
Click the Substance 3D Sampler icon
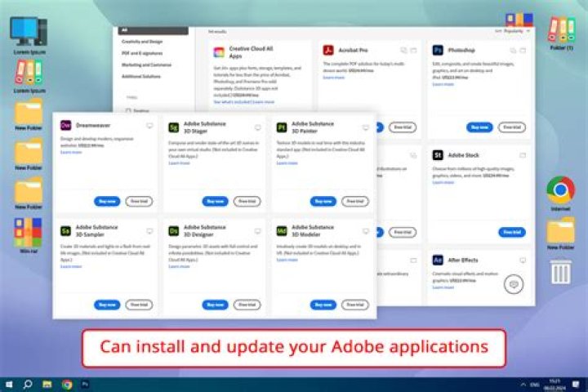tap(66, 230)
